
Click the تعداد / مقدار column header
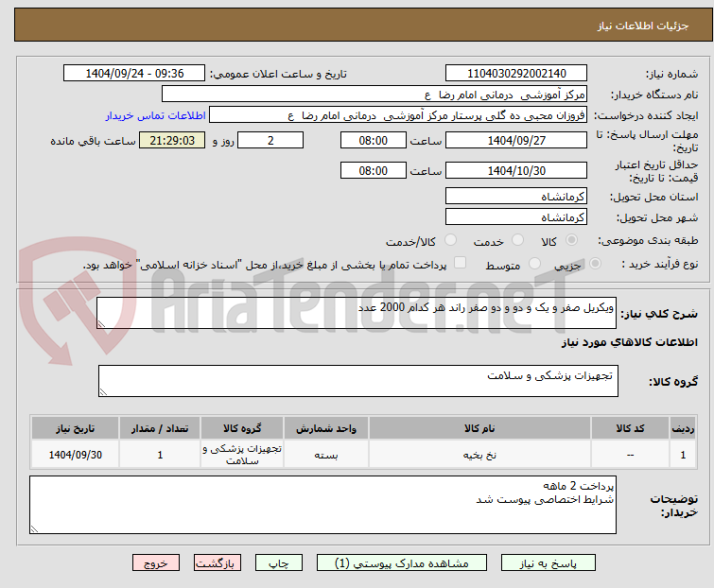click(x=160, y=428)
